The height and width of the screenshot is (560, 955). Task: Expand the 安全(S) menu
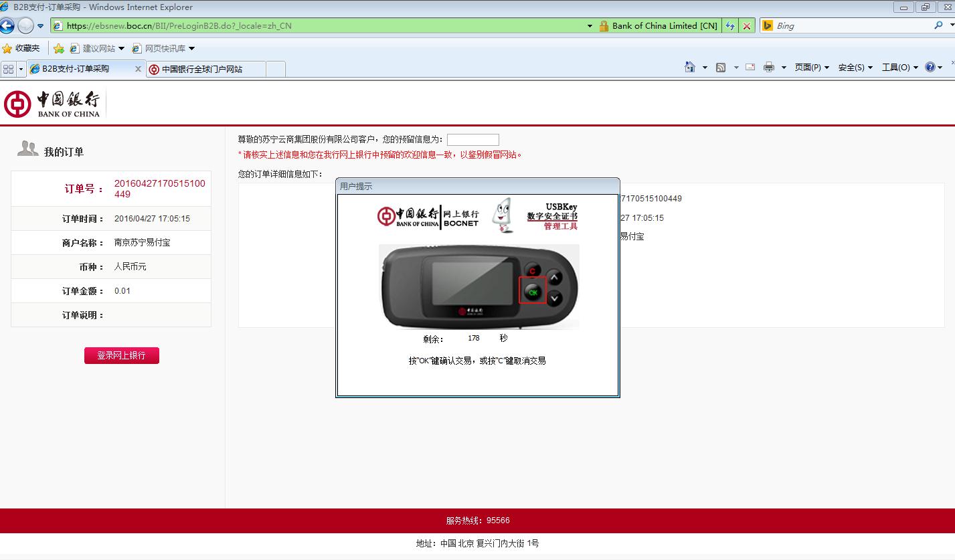[x=855, y=67]
